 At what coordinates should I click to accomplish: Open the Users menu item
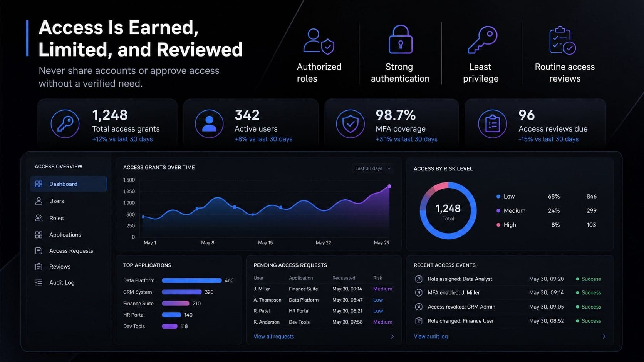[69, 201]
